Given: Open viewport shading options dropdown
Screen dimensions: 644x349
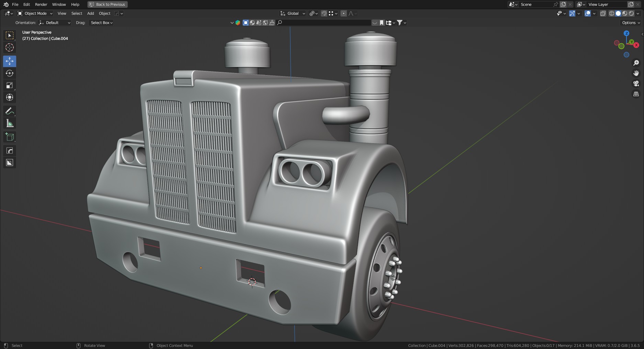Looking at the screenshot, I should pos(638,13).
